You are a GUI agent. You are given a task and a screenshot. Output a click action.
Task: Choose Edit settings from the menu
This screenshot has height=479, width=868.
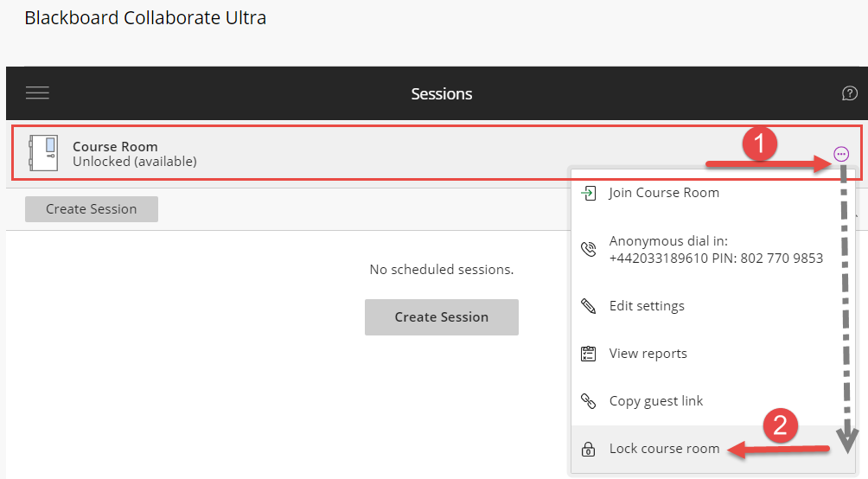click(647, 306)
